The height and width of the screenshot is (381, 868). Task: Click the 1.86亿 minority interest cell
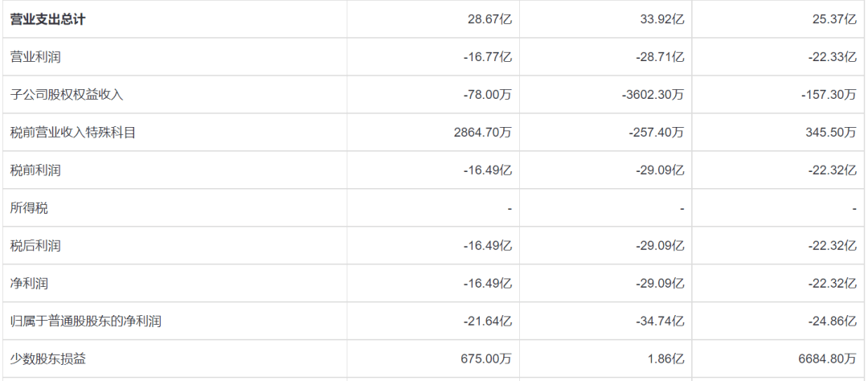click(664, 359)
